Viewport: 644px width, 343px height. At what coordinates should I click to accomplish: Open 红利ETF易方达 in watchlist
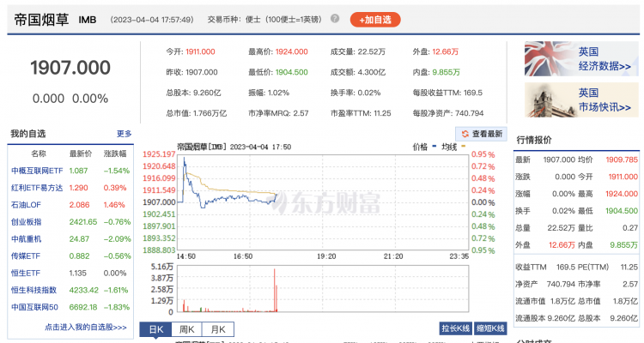pos(37,188)
